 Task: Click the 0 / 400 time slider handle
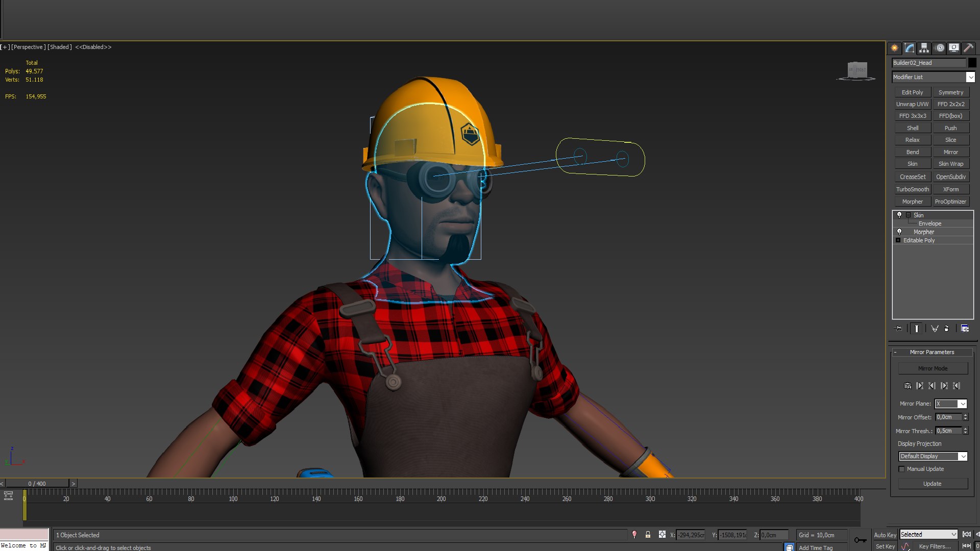click(x=37, y=484)
